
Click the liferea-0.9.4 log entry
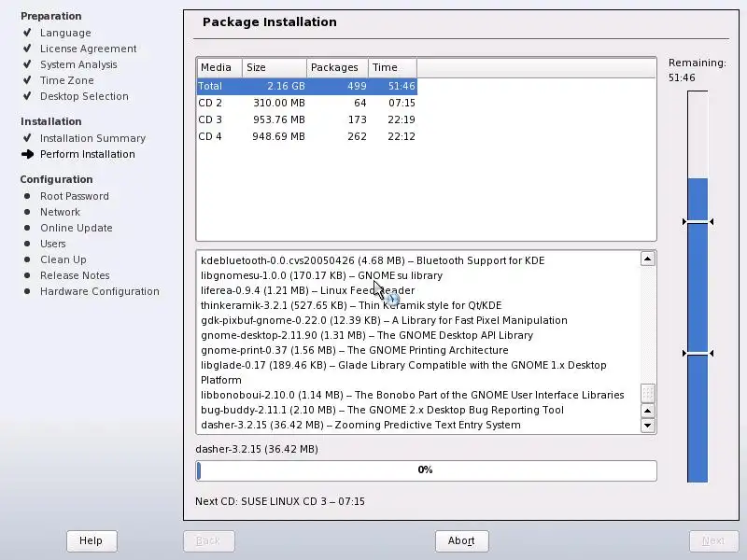point(308,290)
